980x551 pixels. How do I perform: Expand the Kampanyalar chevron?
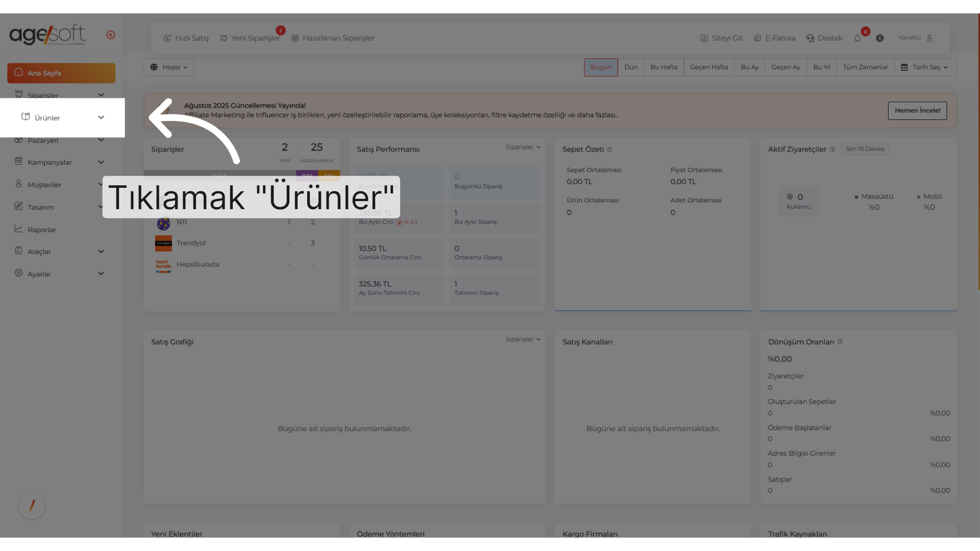pyautogui.click(x=101, y=162)
